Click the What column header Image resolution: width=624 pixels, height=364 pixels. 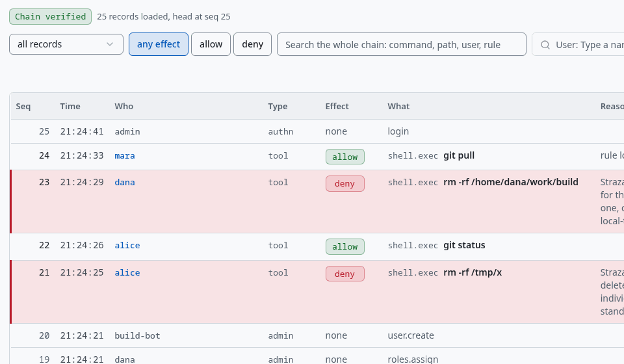(398, 106)
